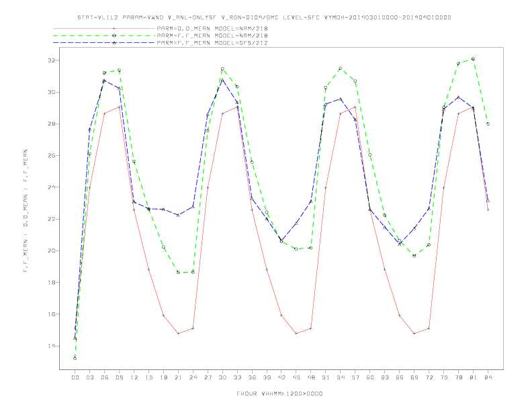Image resolution: width=532 pixels, height=411 pixels.
Task: Click x-axis forecast hour label 18
Action: click(x=163, y=377)
